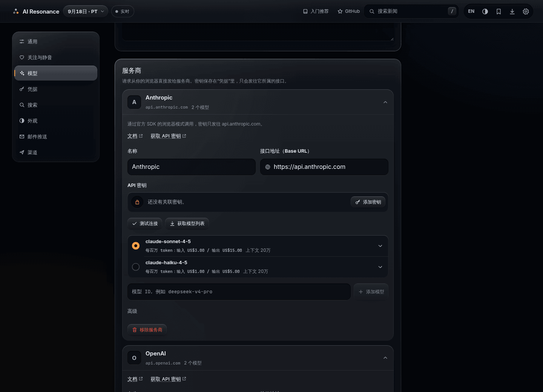Switch language with EN button

coord(471,12)
